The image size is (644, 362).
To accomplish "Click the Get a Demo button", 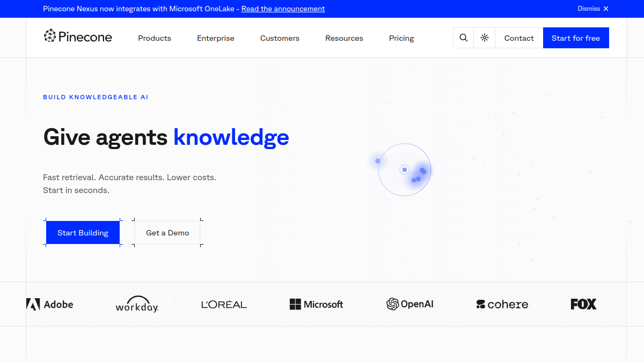I will pyautogui.click(x=167, y=233).
